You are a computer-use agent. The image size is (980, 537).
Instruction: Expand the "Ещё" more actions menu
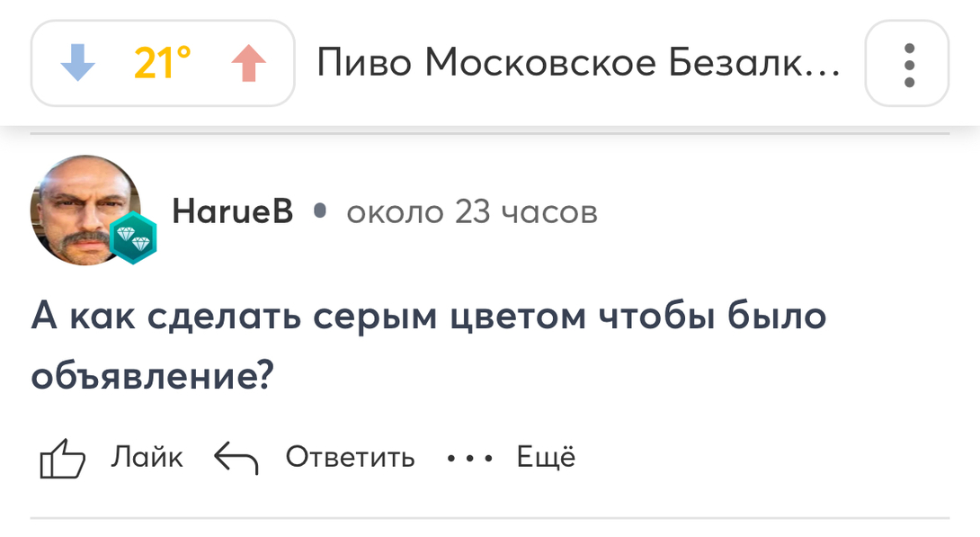point(545,458)
